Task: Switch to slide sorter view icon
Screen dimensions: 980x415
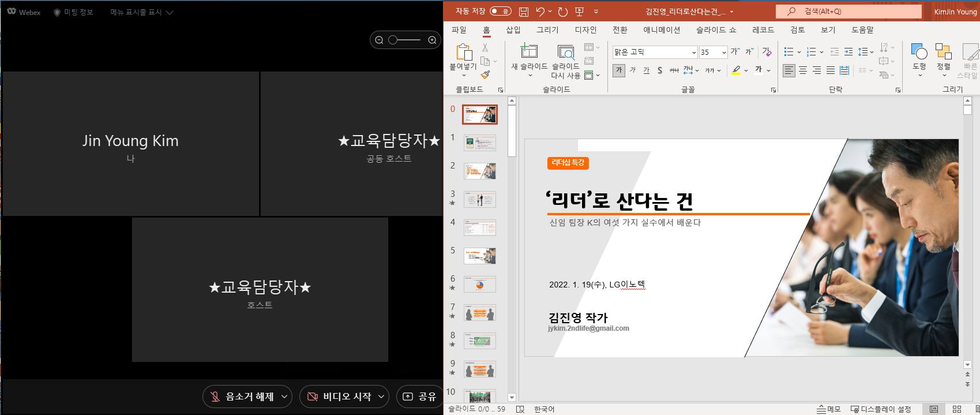Action: point(956,409)
